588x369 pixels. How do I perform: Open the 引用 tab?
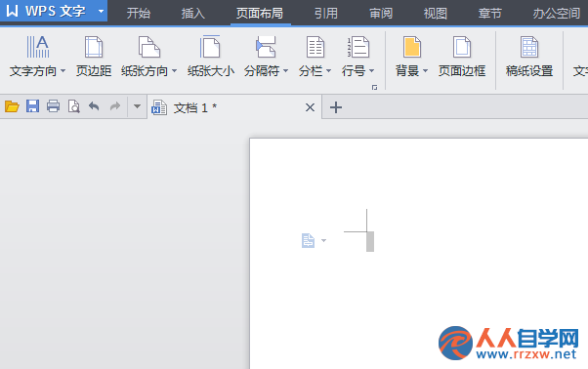[x=326, y=13]
